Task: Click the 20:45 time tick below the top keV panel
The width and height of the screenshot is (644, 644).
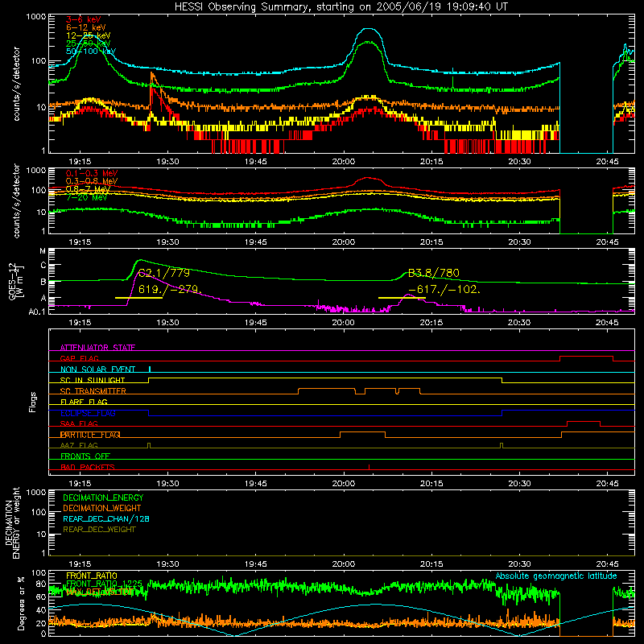Action: click(x=607, y=162)
